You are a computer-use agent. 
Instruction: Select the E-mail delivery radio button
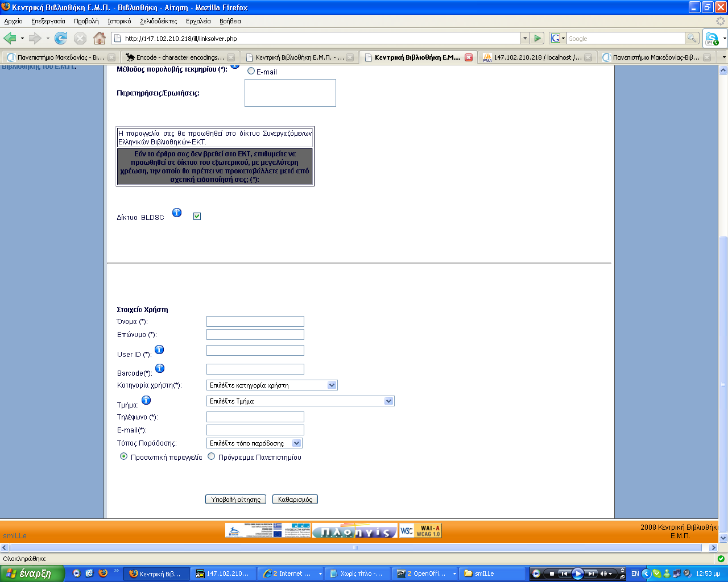[251, 71]
